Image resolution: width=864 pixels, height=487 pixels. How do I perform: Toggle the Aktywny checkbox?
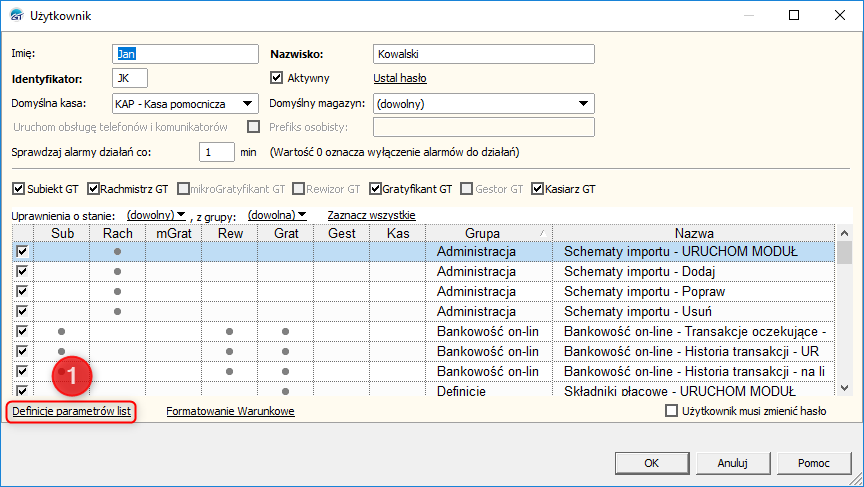(x=278, y=77)
